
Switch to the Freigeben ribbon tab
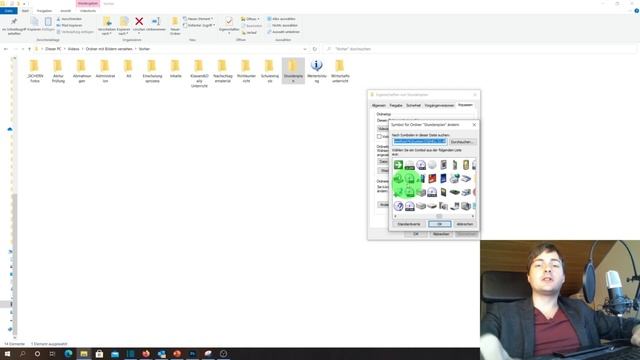tap(44, 11)
